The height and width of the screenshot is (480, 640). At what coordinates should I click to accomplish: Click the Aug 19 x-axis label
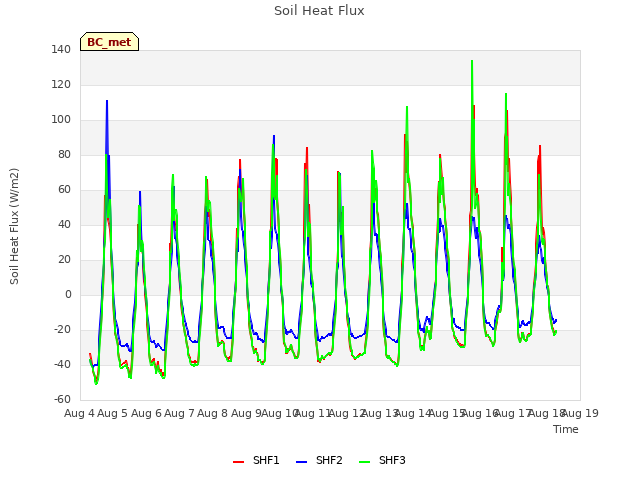581,413
